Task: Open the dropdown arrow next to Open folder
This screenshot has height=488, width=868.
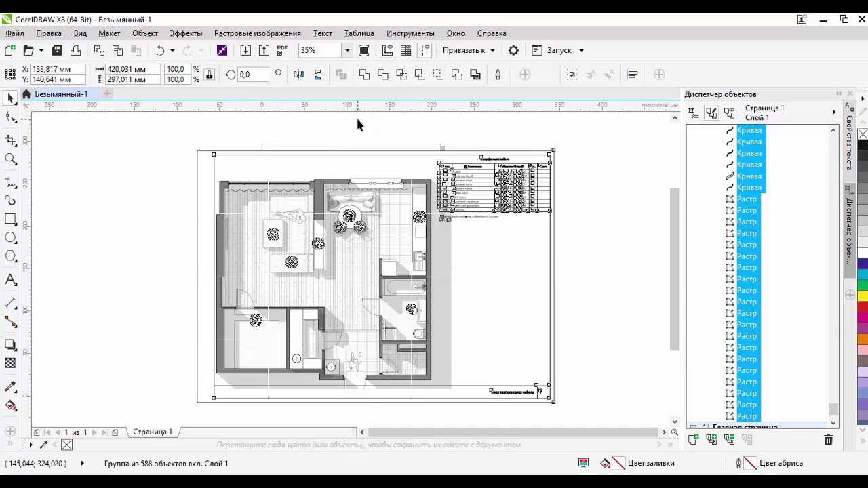Action: pos(41,50)
